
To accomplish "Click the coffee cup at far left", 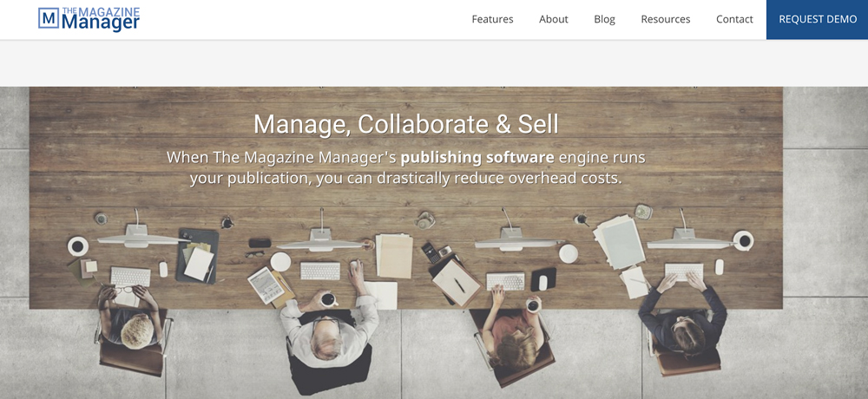I will tap(78, 245).
